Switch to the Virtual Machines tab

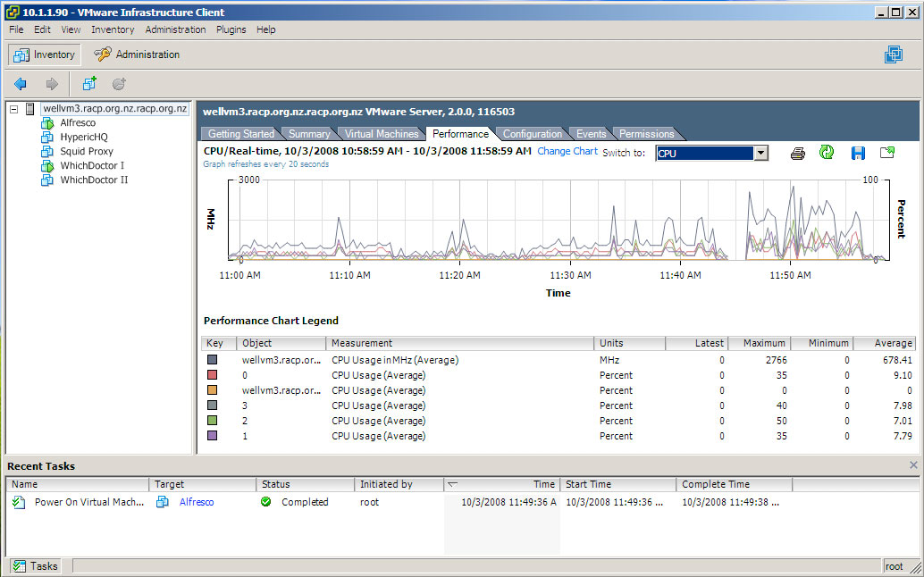pyautogui.click(x=382, y=134)
